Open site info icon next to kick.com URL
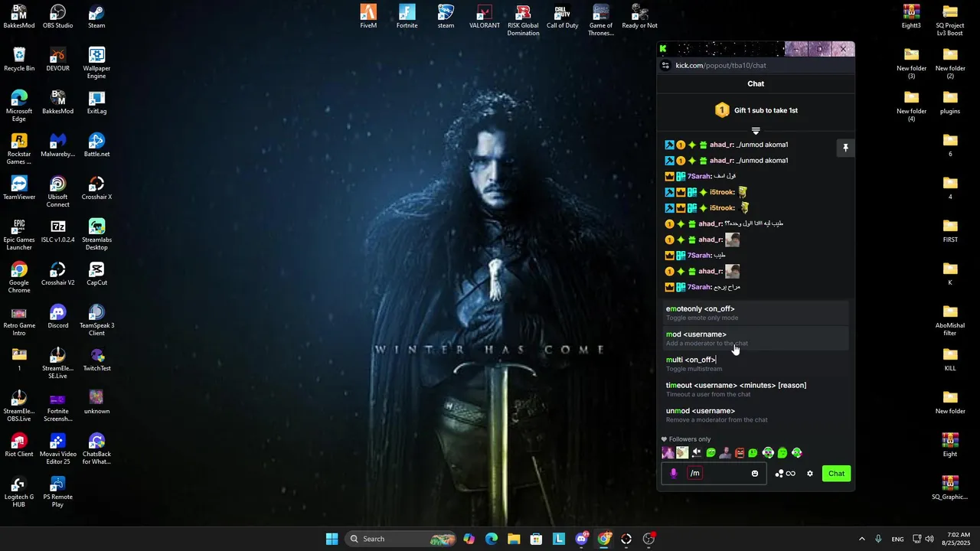Image resolution: width=980 pixels, height=551 pixels. (665, 66)
